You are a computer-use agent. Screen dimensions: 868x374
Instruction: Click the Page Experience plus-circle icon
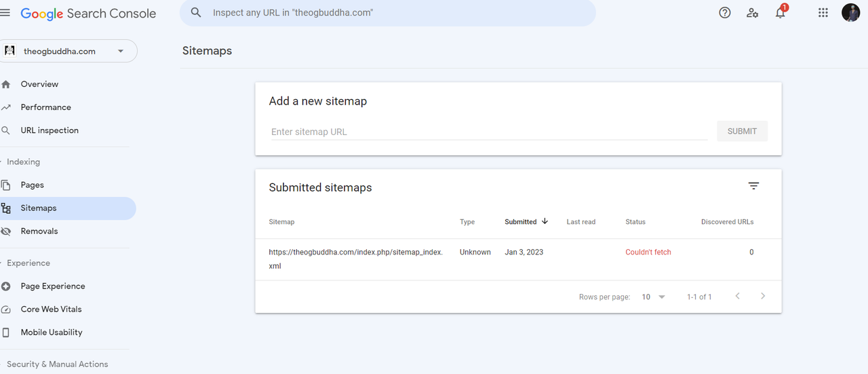(6, 286)
